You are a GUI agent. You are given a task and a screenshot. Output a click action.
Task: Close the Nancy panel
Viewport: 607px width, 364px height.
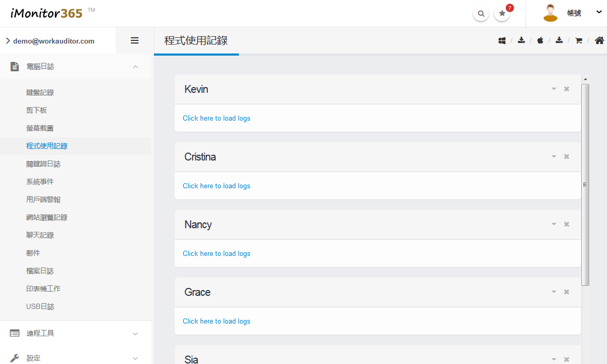pyautogui.click(x=567, y=224)
